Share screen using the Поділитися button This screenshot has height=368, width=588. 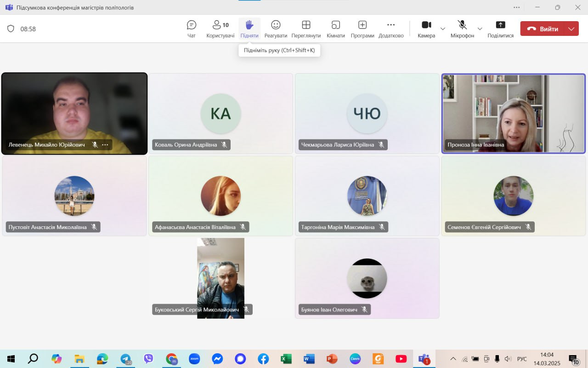tap(500, 29)
